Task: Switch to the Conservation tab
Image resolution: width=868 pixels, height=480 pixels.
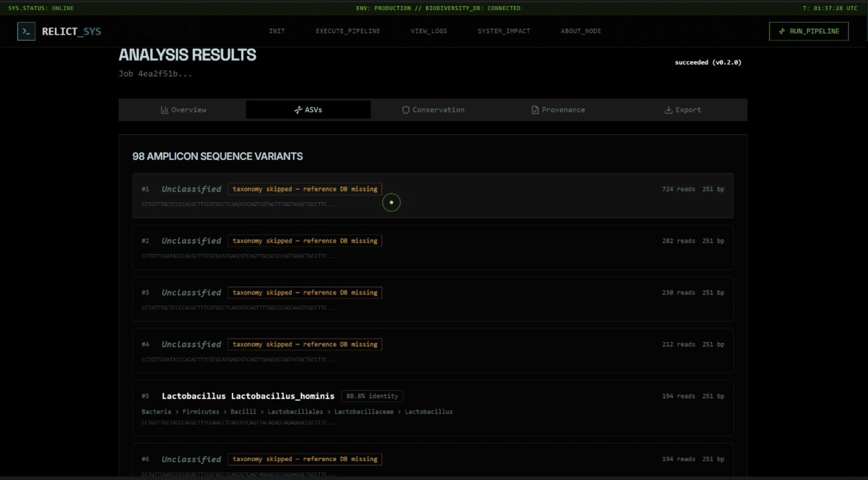Action: 433,110
